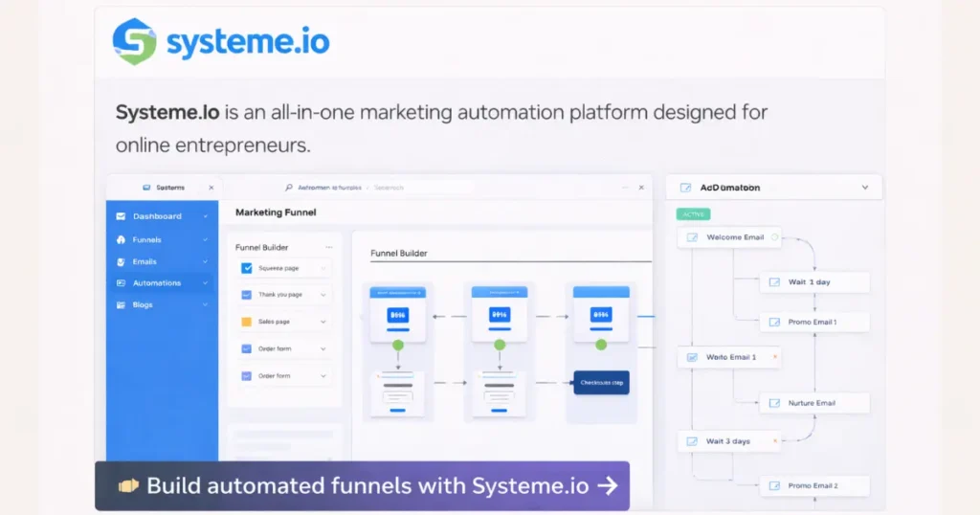
Task: Click the Funnels icon in sidebar
Action: pos(121,239)
